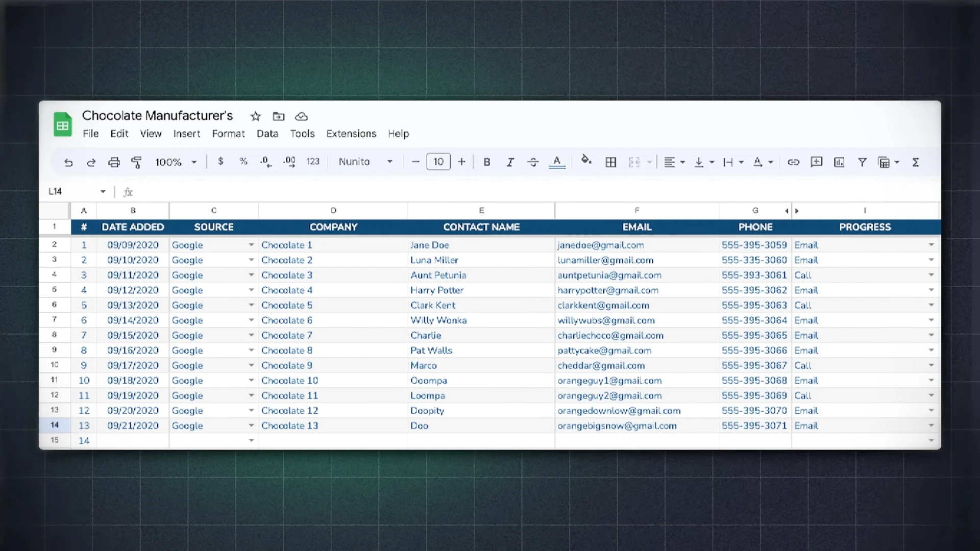Click the COMPANY header cell
Screen dimensions: 980x551
pyautogui.click(x=333, y=227)
